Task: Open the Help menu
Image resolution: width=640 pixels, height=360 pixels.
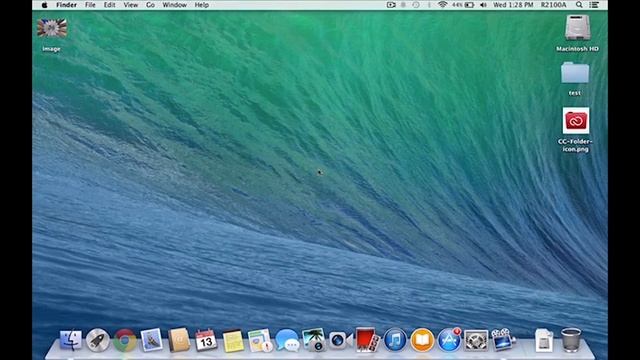Action: pyautogui.click(x=202, y=5)
